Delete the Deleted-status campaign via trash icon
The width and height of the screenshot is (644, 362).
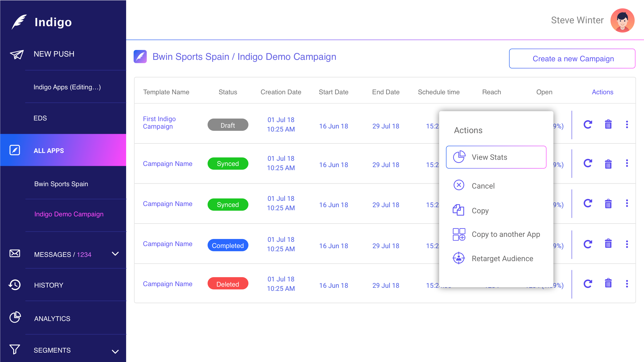pyautogui.click(x=608, y=284)
